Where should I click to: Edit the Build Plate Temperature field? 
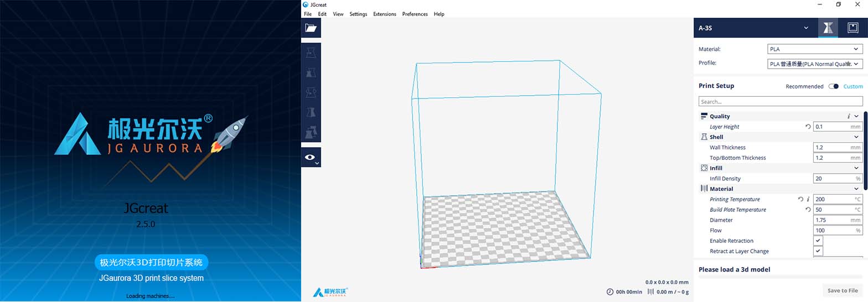(838, 210)
